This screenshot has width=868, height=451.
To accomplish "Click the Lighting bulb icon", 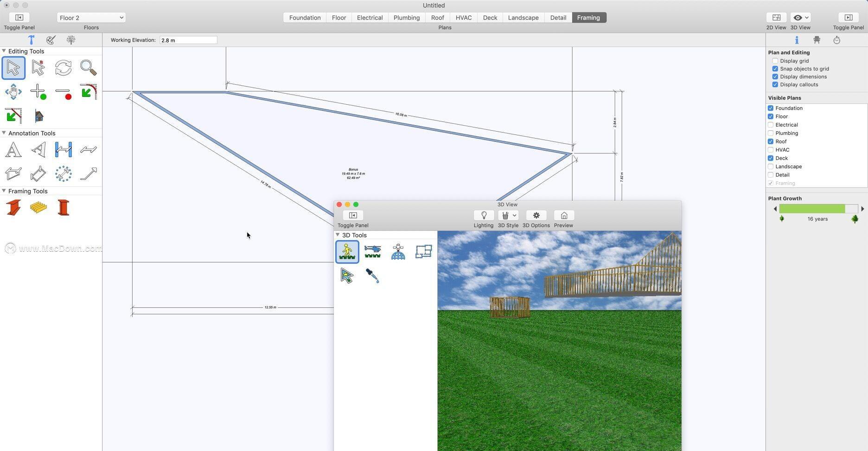I will coord(483,216).
